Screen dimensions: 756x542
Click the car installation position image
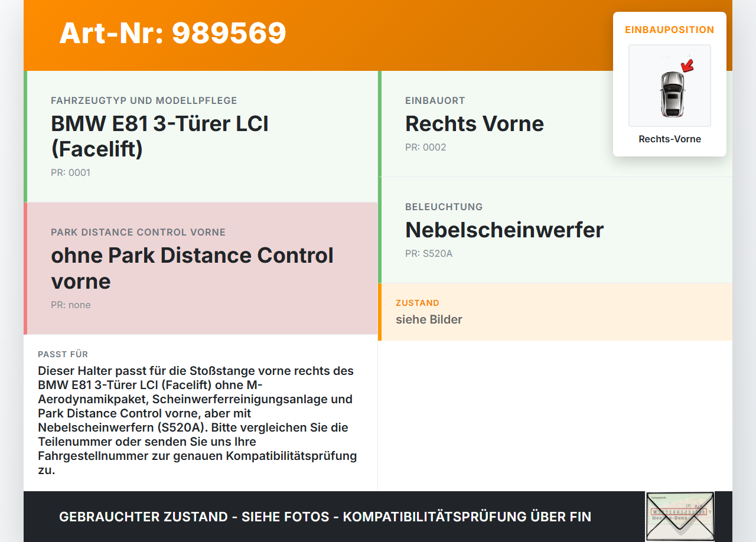(670, 86)
